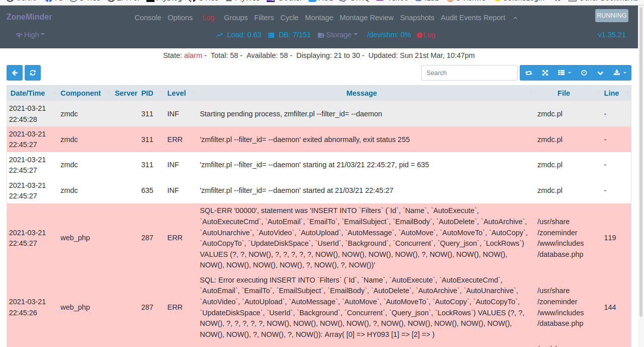644x347 pixels.
Task: Open the Options menu item
Action: pyautogui.click(x=180, y=18)
